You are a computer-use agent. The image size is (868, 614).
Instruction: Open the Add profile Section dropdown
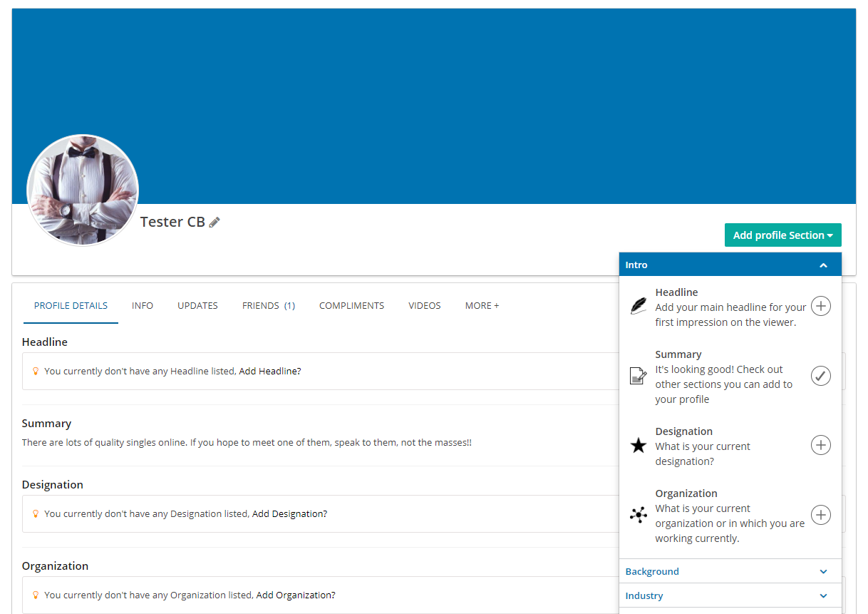(782, 235)
